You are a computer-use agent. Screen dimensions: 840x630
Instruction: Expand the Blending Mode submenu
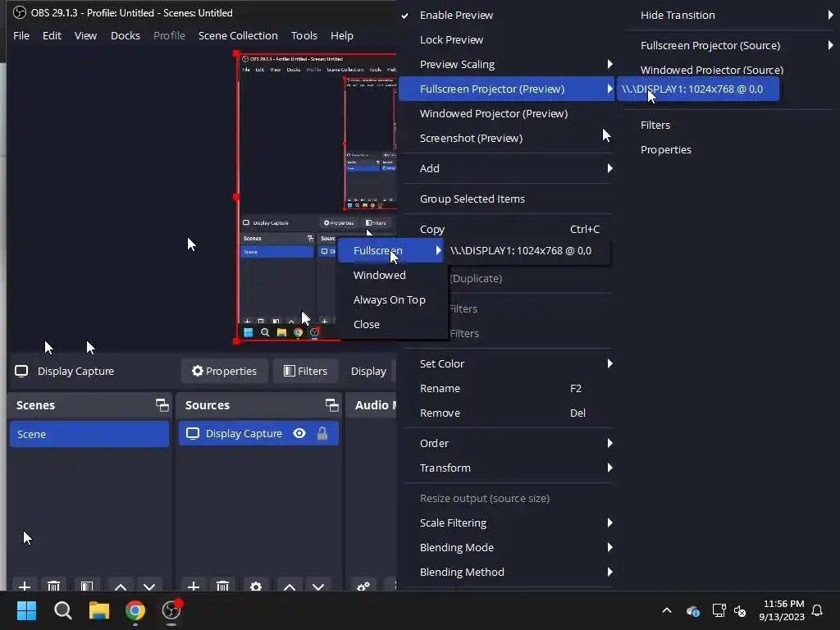click(507, 547)
